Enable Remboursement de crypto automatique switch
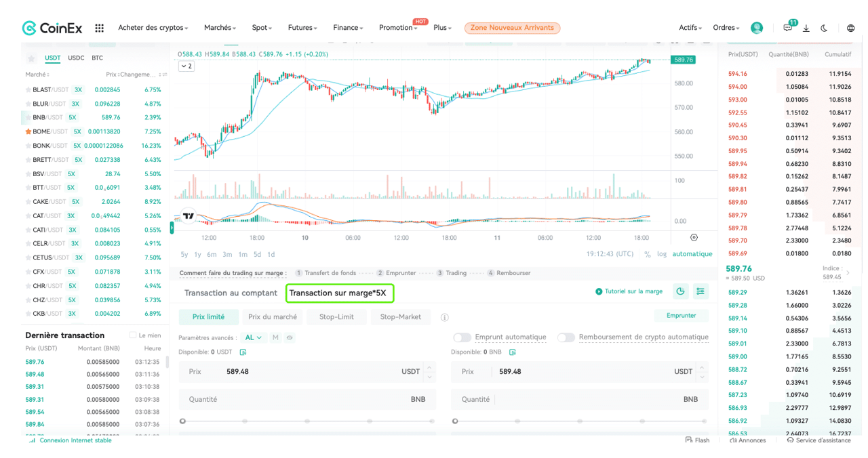The image size is (868, 458). pos(566,337)
